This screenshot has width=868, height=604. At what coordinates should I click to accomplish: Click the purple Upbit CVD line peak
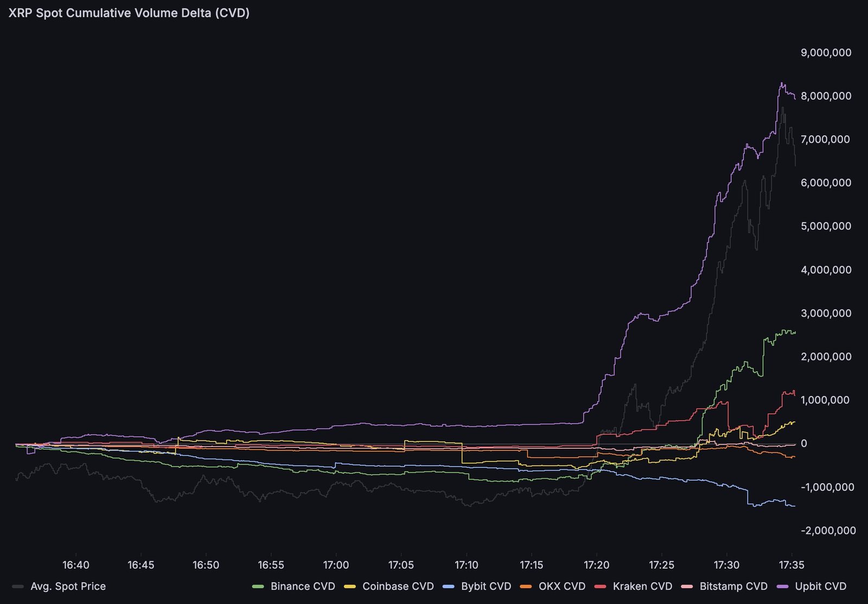pos(782,82)
